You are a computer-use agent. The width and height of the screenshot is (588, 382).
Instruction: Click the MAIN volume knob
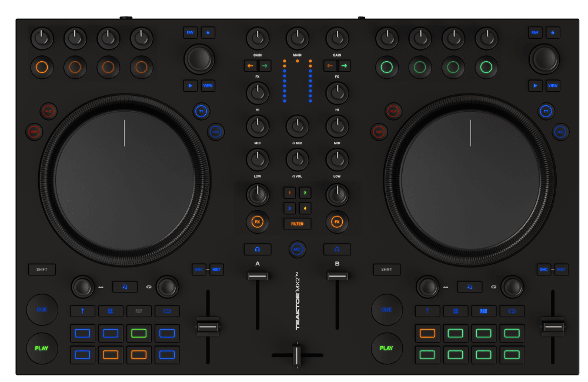coord(297,38)
